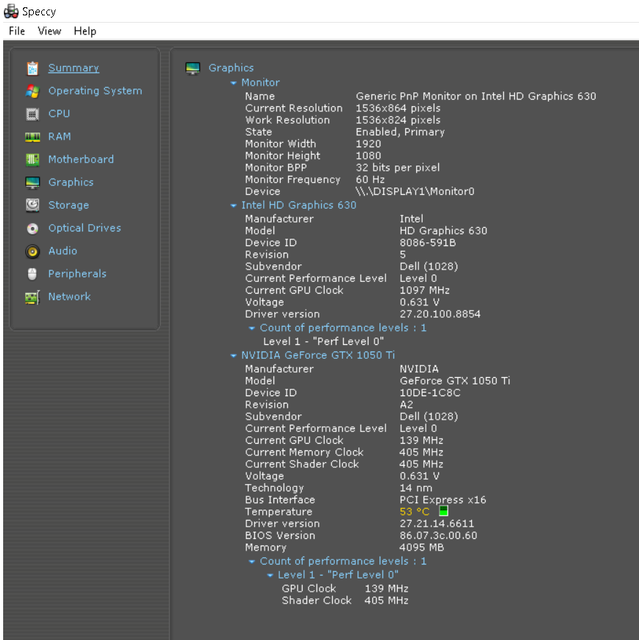Click the 53 °C temperature value
Image resolution: width=639 pixels, height=640 pixels.
point(415,511)
